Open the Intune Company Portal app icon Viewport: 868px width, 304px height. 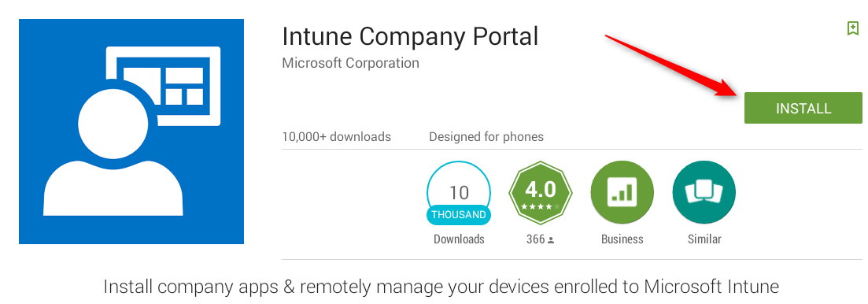coord(131,132)
